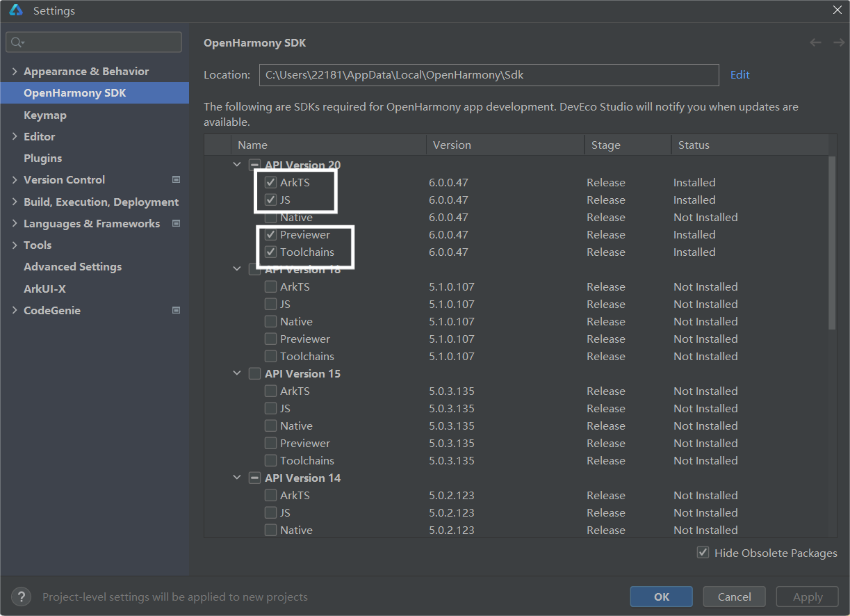Expand Languages & Frameworks section arrow

[x=15, y=223]
